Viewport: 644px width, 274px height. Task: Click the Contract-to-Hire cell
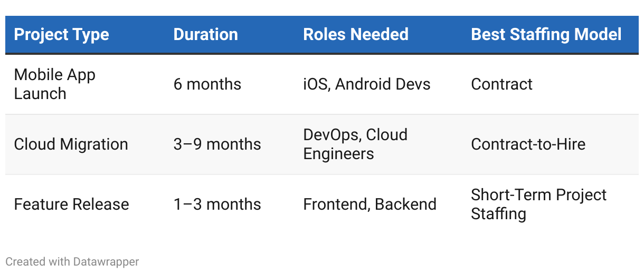tap(528, 144)
